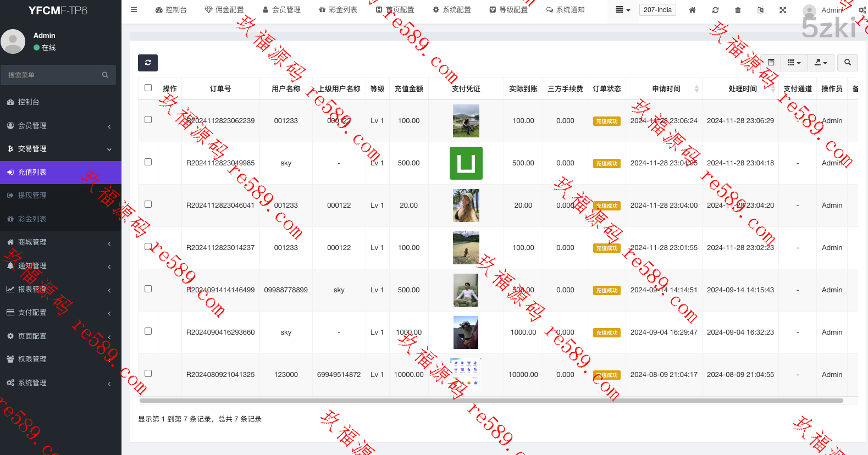
Task: Click the hamburger menu toggle icon
Action: coord(134,10)
